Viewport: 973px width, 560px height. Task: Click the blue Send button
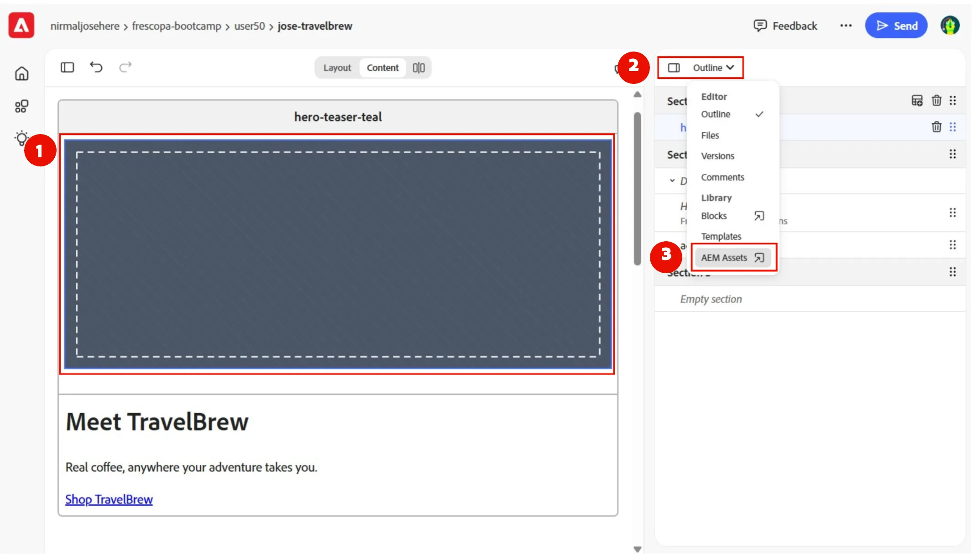(896, 26)
